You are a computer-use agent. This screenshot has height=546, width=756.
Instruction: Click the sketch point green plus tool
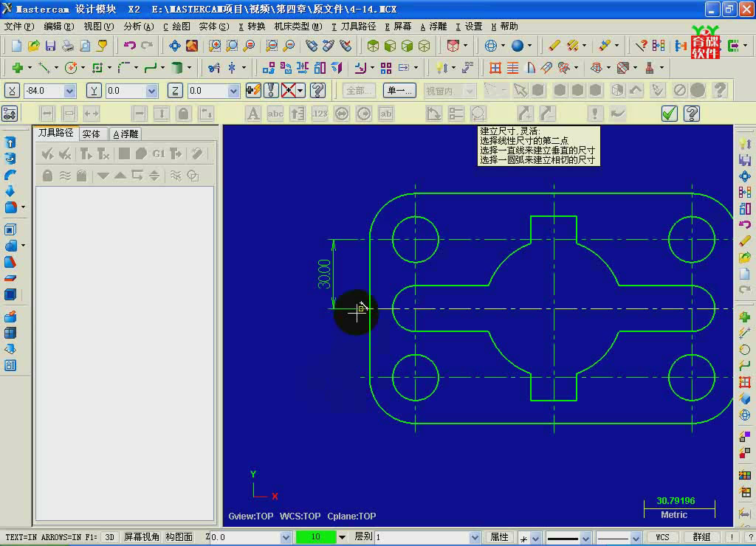coord(18,68)
